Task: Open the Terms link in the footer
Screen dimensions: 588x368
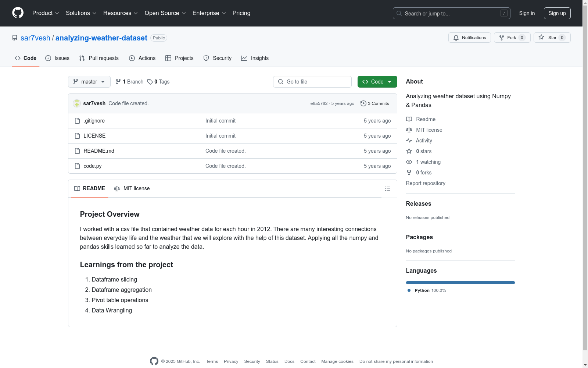Action: pos(212,361)
